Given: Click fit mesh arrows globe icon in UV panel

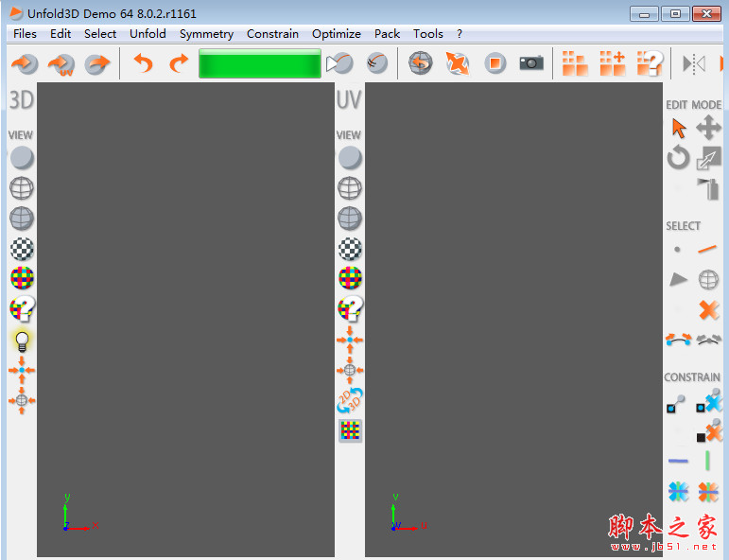Looking at the screenshot, I should coord(350,370).
